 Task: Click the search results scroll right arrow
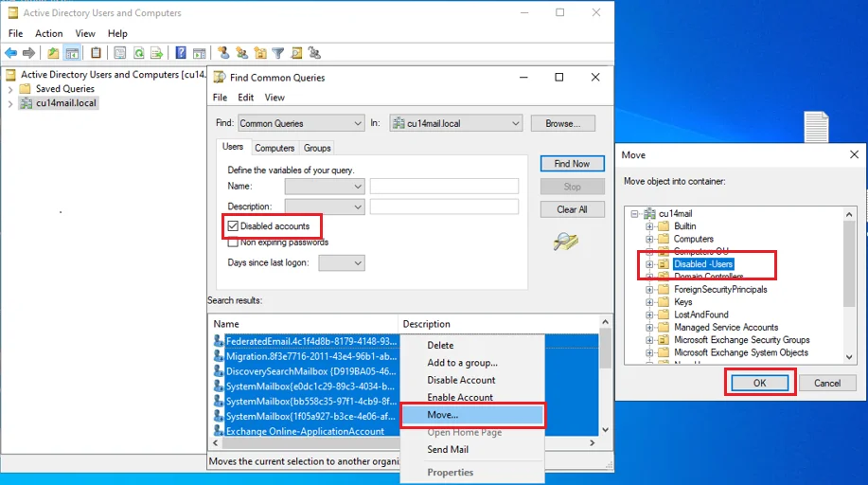(592, 443)
